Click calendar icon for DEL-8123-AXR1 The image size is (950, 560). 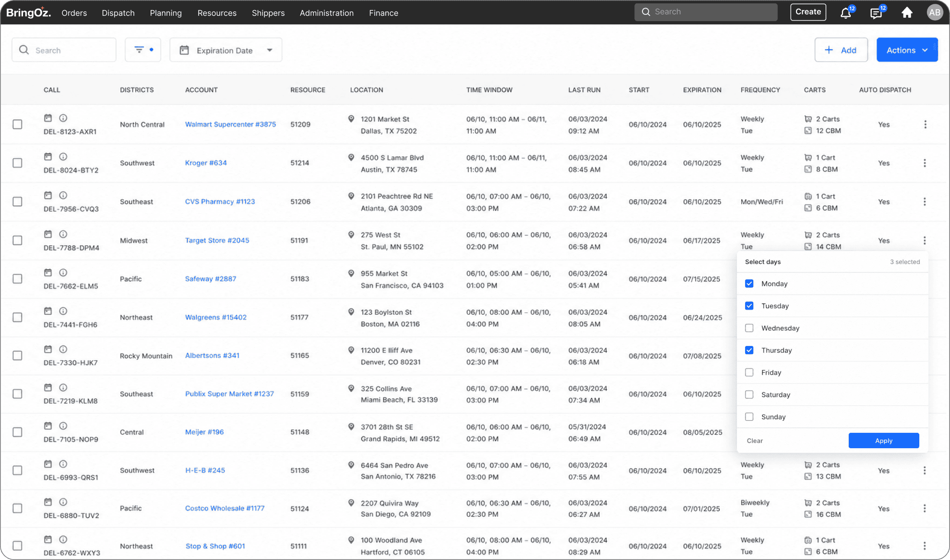(x=48, y=118)
